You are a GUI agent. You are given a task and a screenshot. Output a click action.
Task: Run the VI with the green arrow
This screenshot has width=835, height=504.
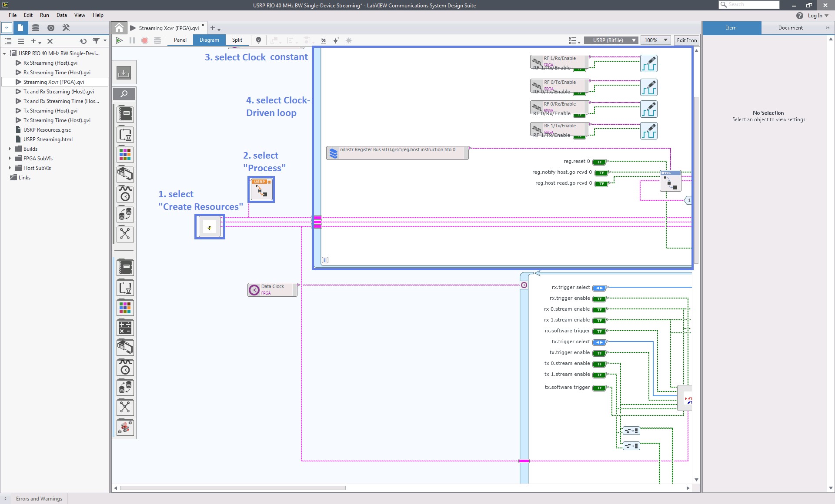click(119, 40)
